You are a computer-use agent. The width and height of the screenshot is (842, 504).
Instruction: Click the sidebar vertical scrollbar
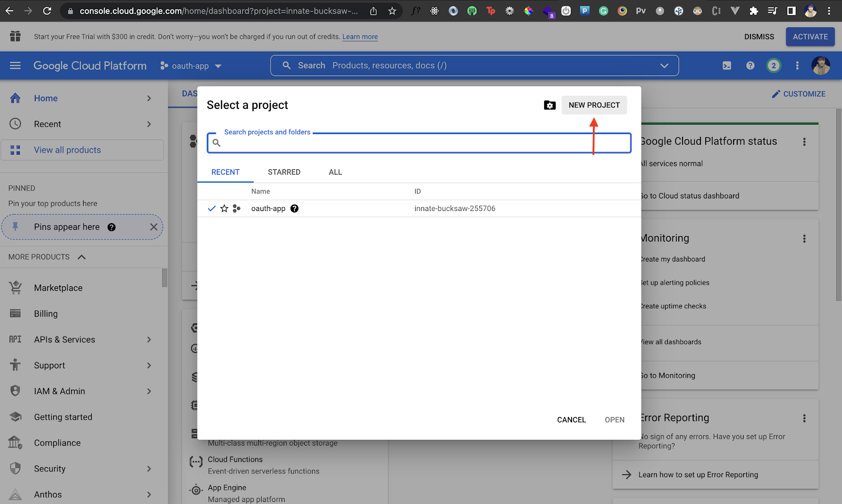click(x=165, y=278)
